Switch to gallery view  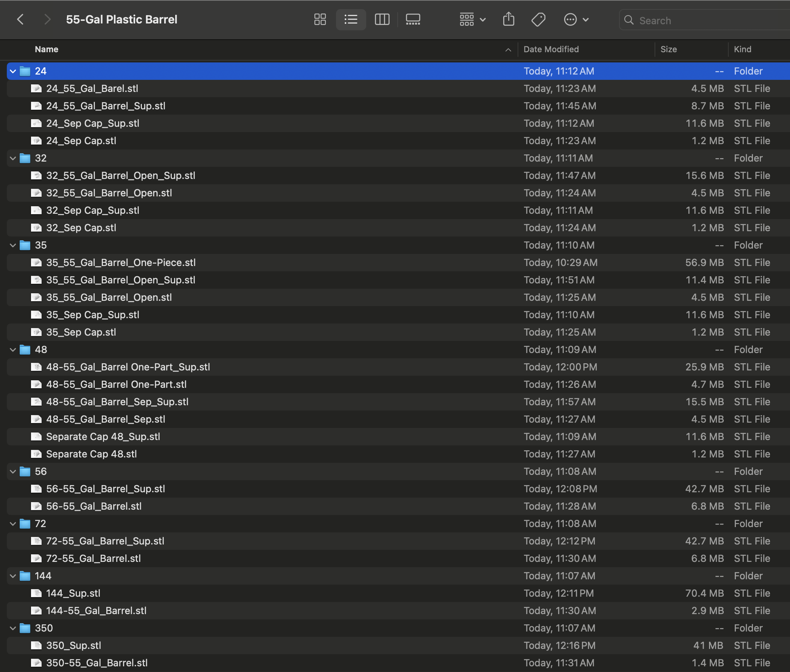click(x=412, y=19)
